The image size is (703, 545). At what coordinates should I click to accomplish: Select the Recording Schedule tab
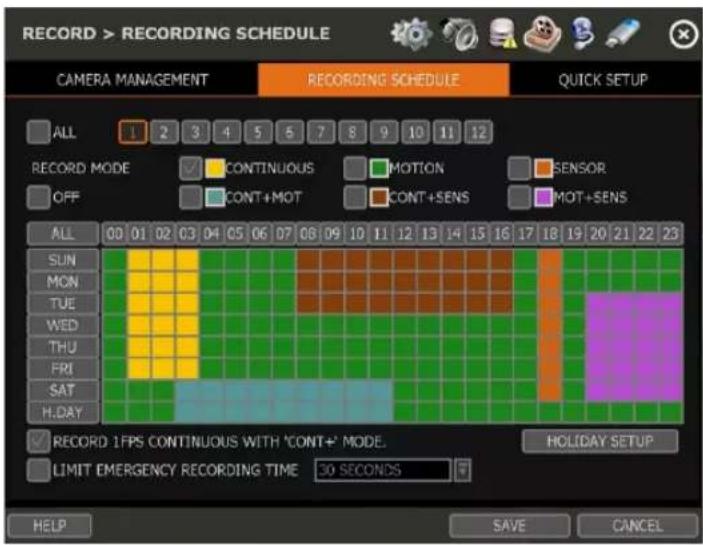(384, 80)
